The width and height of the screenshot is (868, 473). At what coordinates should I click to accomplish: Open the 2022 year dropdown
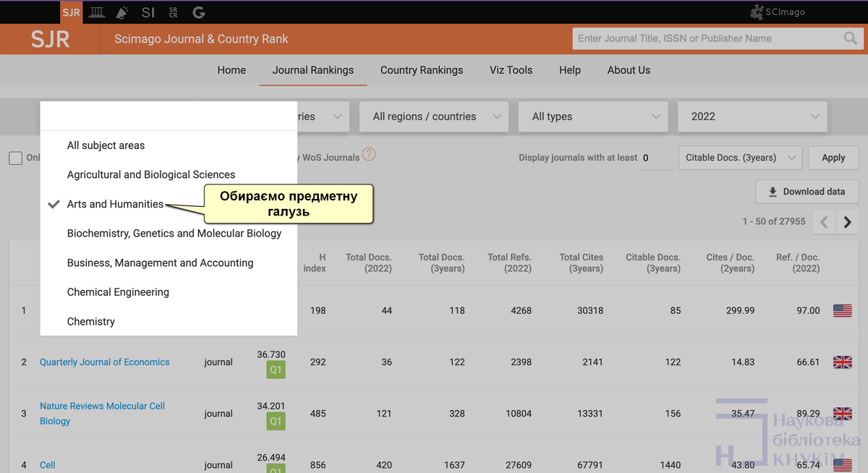752,116
